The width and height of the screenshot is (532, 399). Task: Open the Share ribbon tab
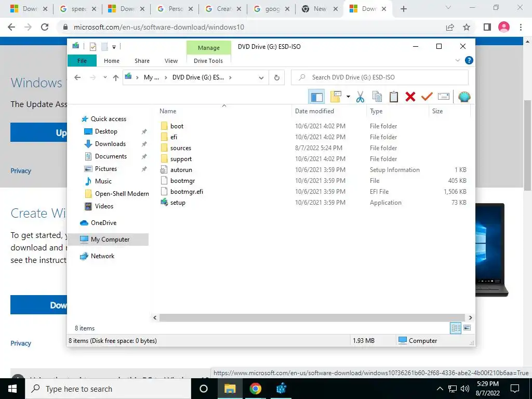pyautogui.click(x=142, y=61)
